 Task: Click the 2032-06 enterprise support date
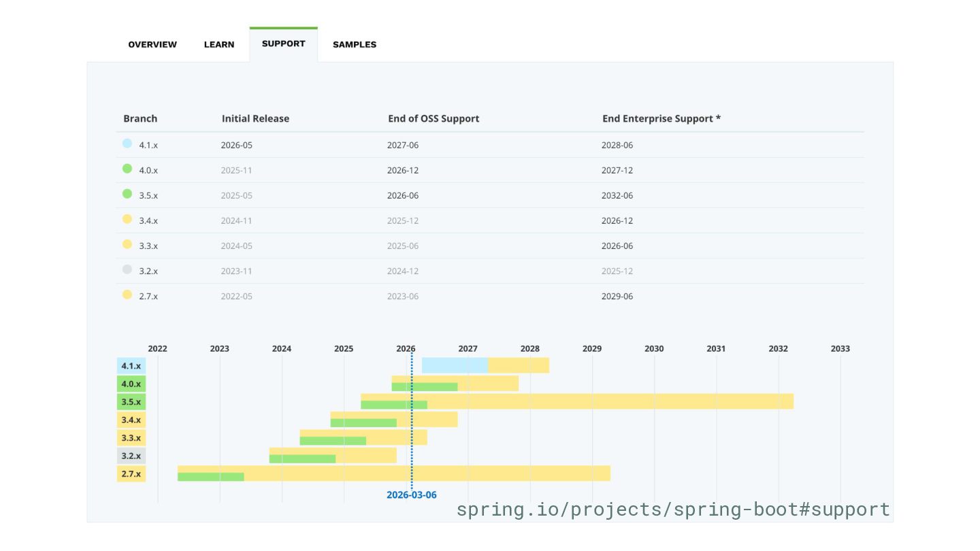(x=617, y=196)
